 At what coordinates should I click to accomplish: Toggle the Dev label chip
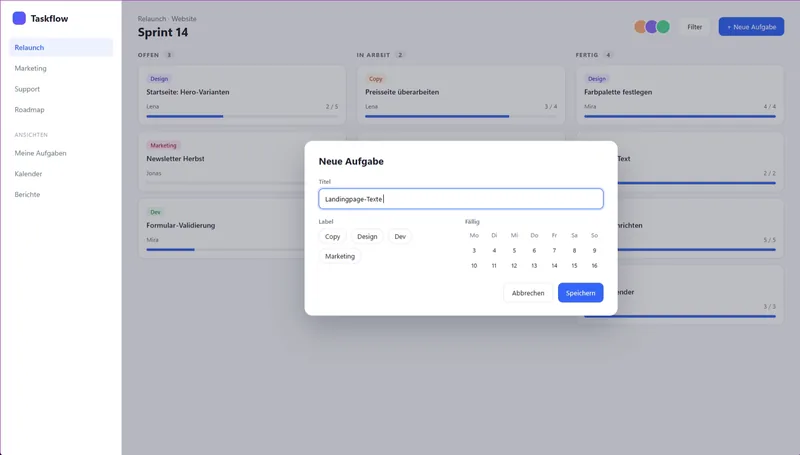(x=400, y=236)
